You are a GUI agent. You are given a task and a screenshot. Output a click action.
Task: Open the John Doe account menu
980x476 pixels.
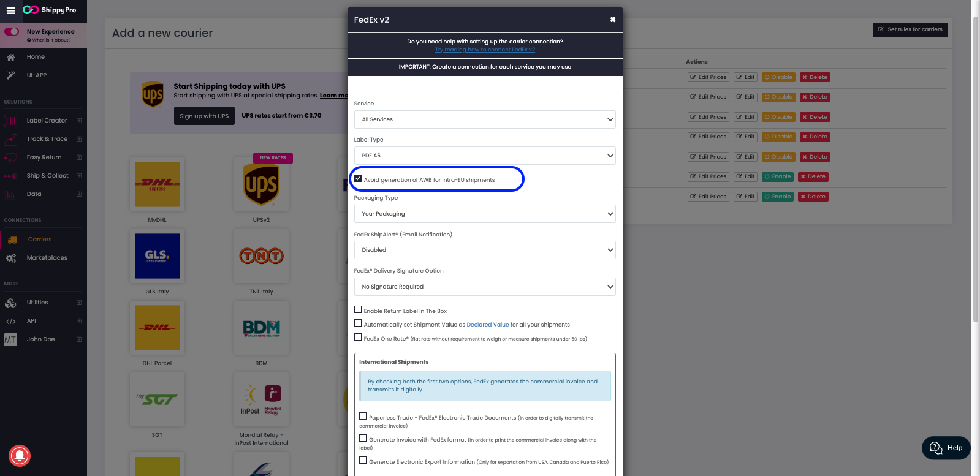coord(41,339)
